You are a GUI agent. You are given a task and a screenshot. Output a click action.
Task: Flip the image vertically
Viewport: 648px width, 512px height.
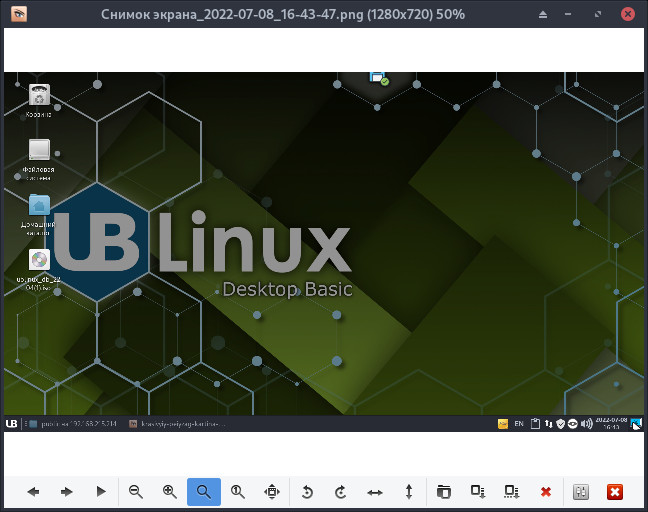pyautogui.click(x=409, y=492)
